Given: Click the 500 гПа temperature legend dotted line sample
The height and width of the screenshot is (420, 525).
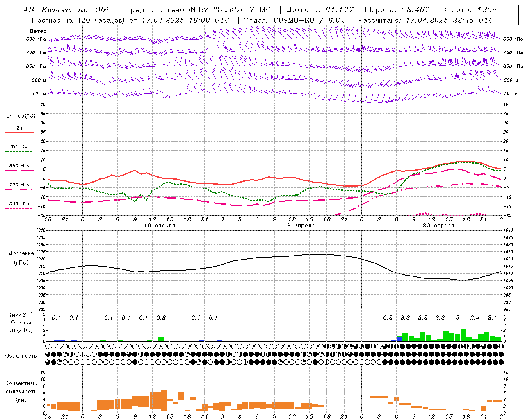Looking at the screenshot, I should coord(19,209).
